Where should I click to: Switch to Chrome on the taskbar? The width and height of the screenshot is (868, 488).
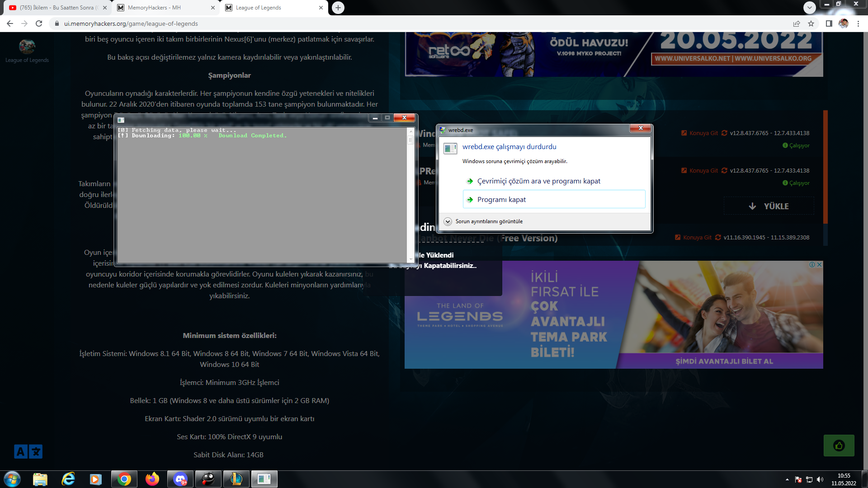[124, 479]
